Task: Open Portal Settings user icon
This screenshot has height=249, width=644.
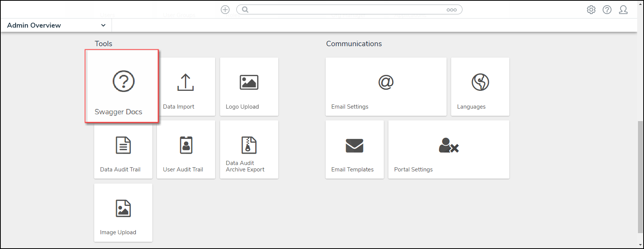Action: tap(448, 146)
